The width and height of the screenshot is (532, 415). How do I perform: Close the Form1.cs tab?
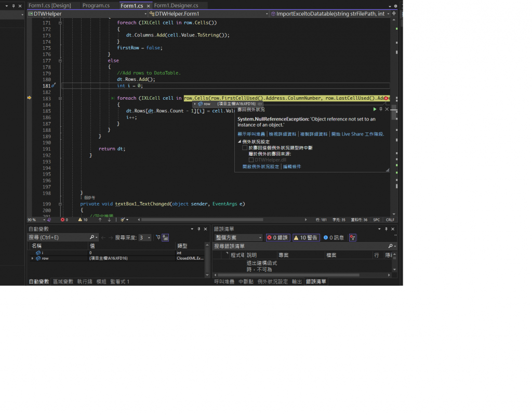point(148,6)
